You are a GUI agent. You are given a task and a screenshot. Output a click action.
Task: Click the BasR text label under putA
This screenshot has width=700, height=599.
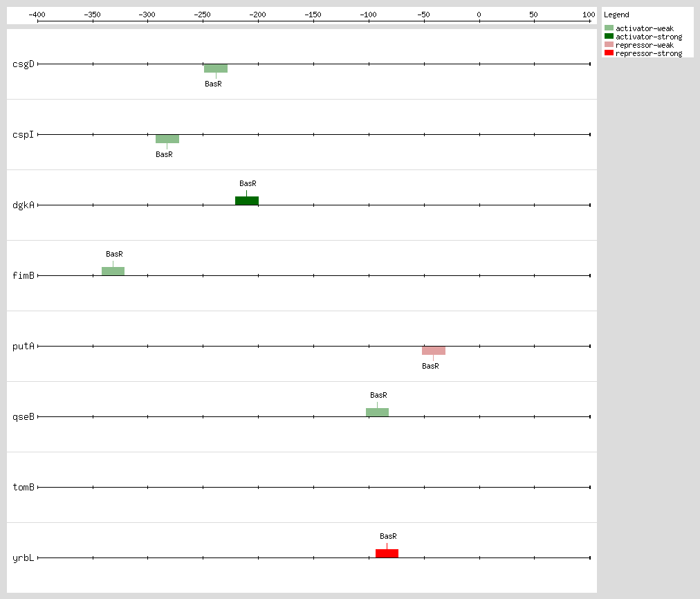430,366
